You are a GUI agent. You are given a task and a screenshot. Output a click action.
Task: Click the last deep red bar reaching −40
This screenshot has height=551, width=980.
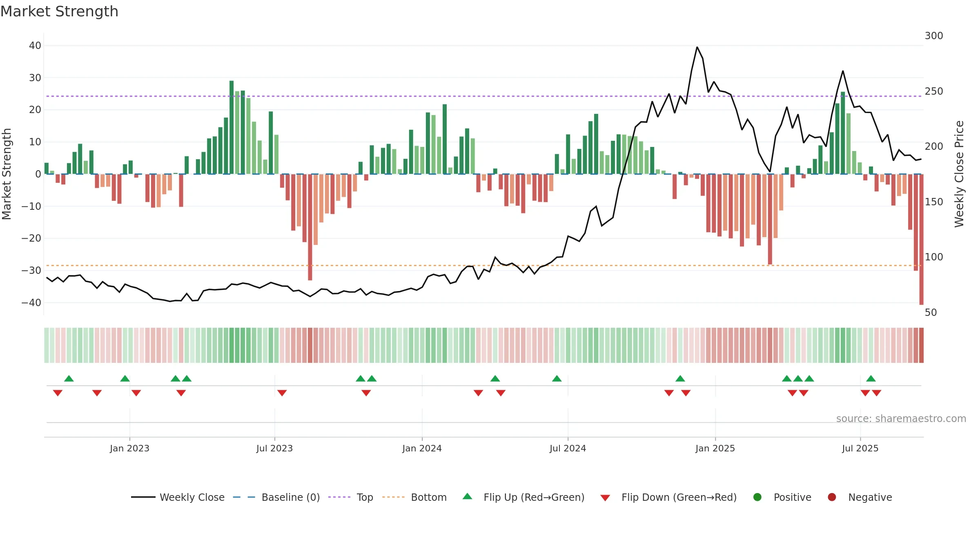coord(921,239)
